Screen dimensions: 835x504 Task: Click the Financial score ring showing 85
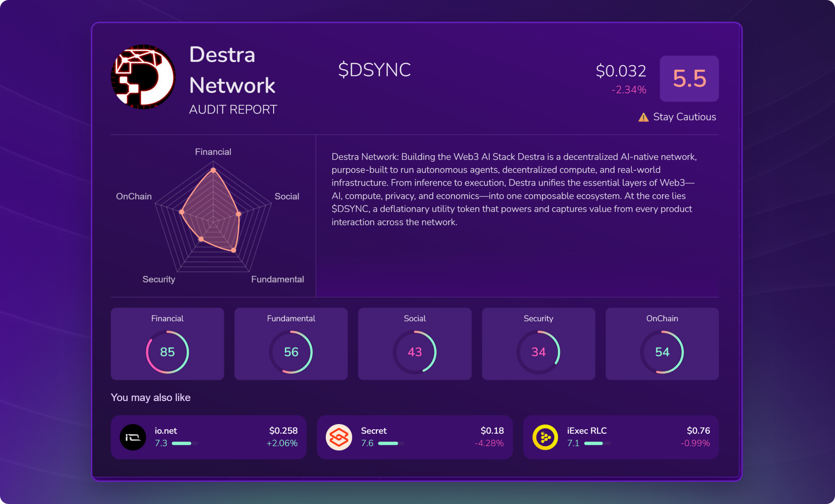click(167, 352)
